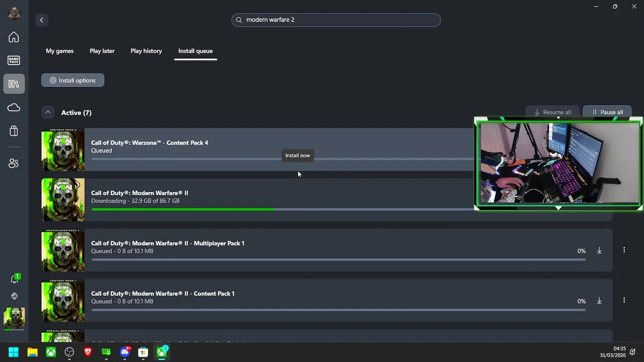Click the small round icon below the bell

coord(15,296)
